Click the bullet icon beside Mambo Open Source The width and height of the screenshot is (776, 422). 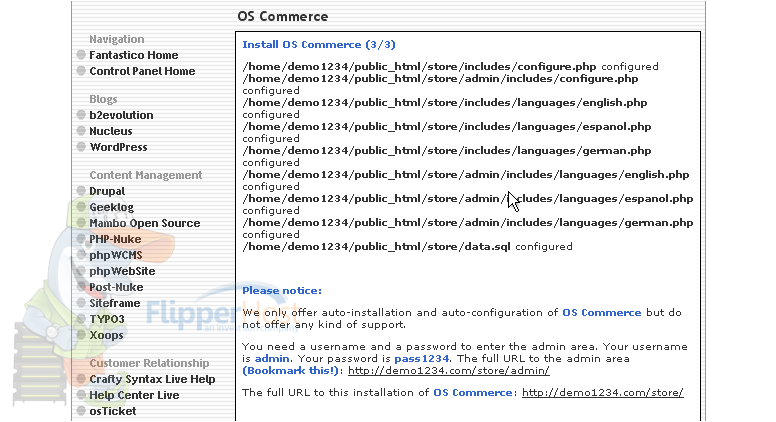tap(81, 223)
